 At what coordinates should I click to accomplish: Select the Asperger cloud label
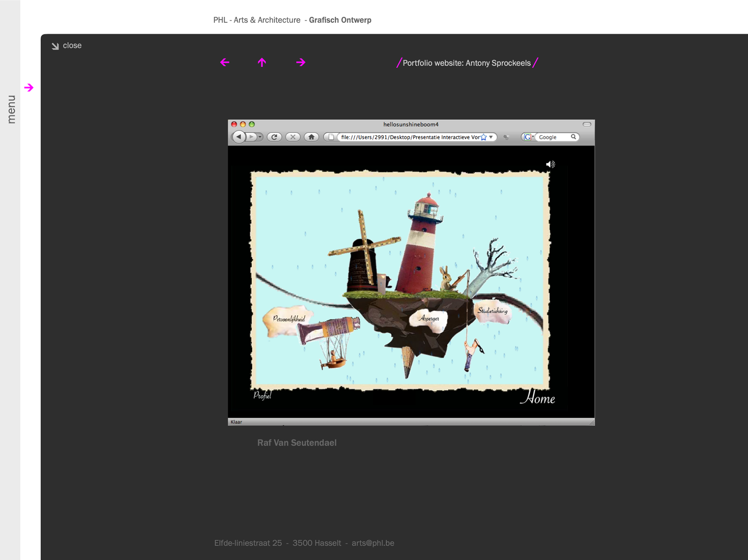429,319
